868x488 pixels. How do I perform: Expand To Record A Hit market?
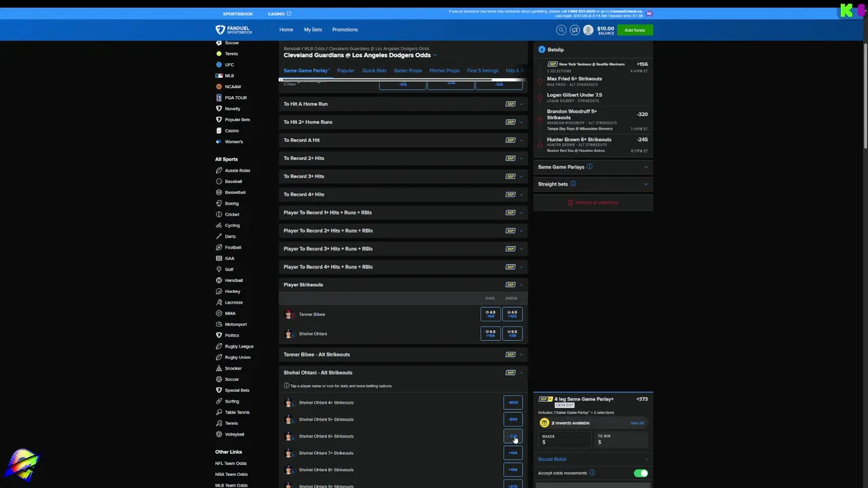click(x=403, y=140)
